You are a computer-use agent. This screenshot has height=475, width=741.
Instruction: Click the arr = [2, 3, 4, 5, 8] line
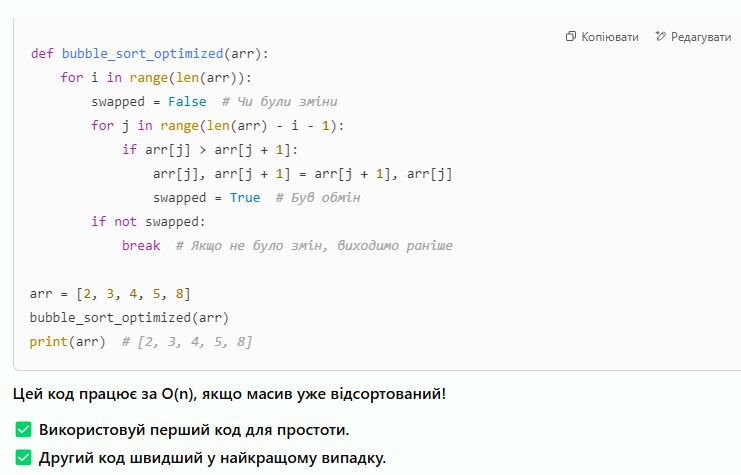(x=110, y=294)
